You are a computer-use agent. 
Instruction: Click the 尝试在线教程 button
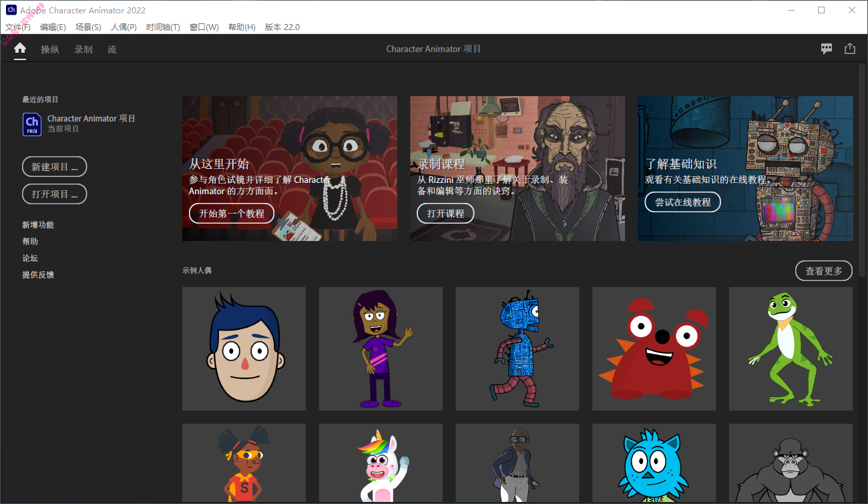pyautogui.click(x=682, y=202)
